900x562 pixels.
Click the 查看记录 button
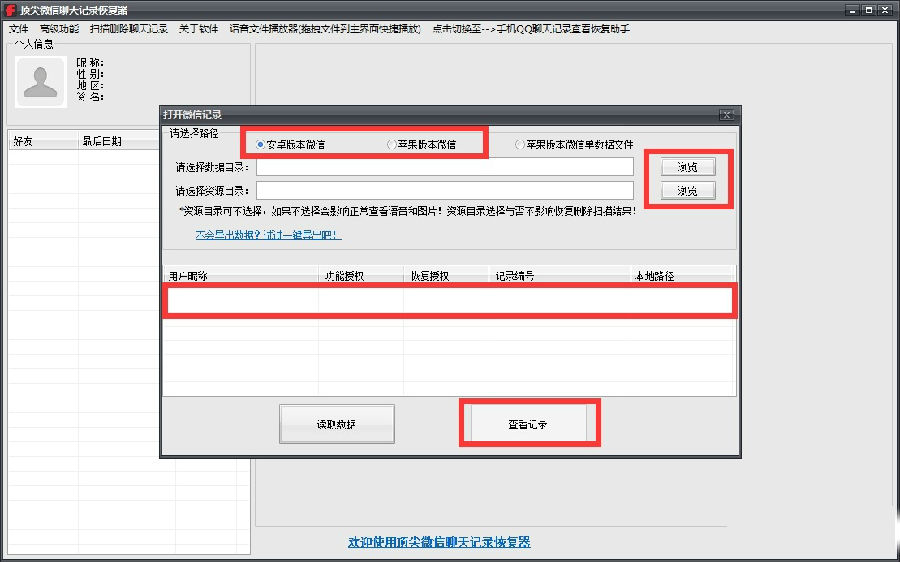click(x=528, y=424)
